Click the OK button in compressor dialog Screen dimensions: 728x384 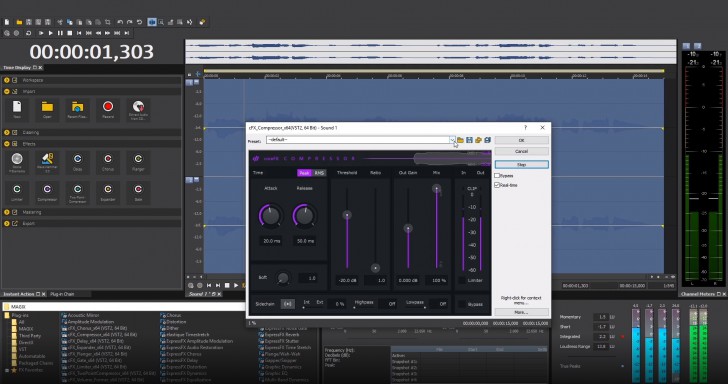(x=521, y=140)
